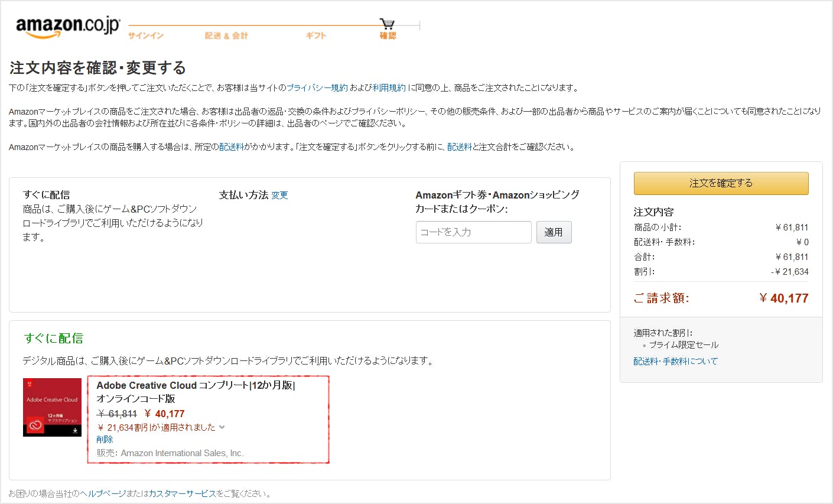Go to the ギフト checkout step
The image size is (833, 504).
tap(316, 35)
